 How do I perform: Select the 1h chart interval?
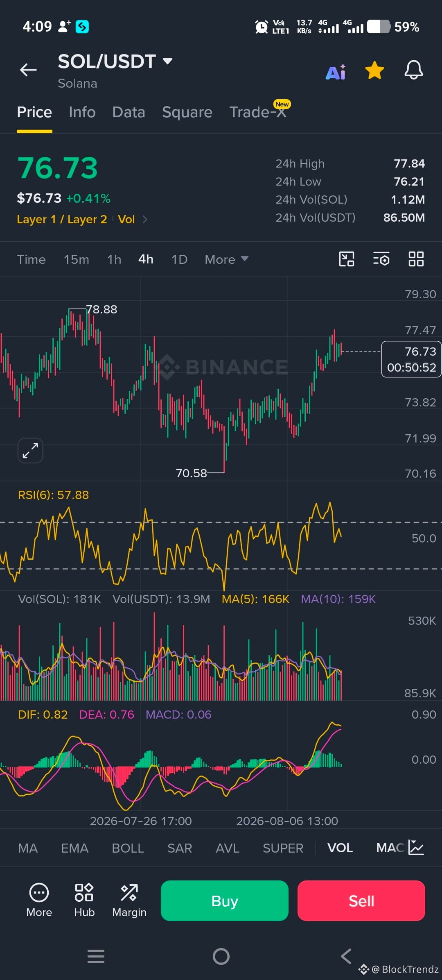coord(114,259)
